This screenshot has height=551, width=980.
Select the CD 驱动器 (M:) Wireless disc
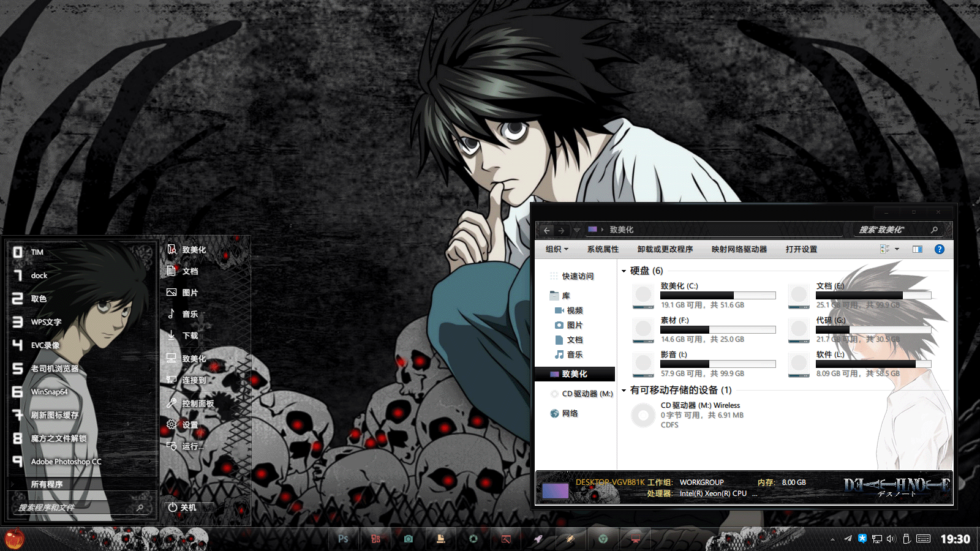pos(689,415)
